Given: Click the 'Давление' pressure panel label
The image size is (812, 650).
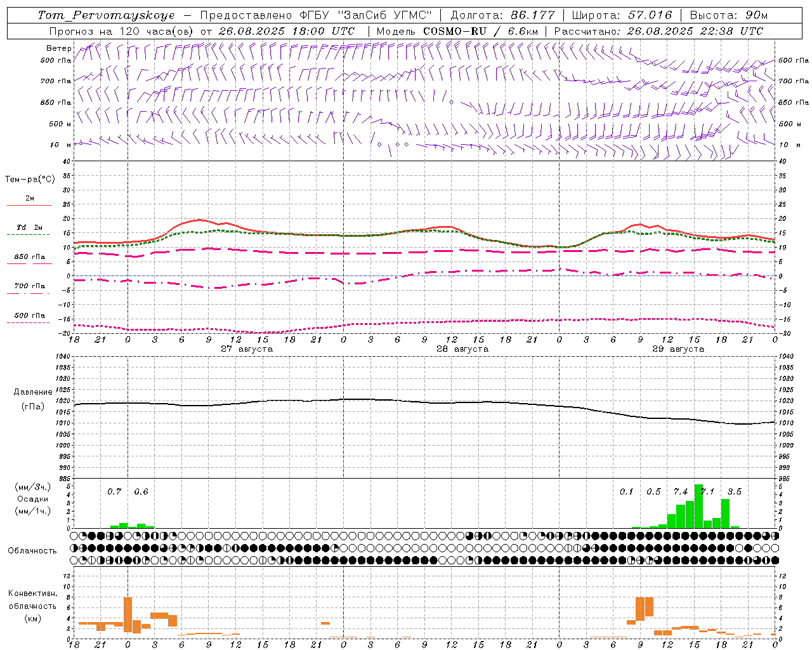Looking at the screenshot, I should [33, 392].
